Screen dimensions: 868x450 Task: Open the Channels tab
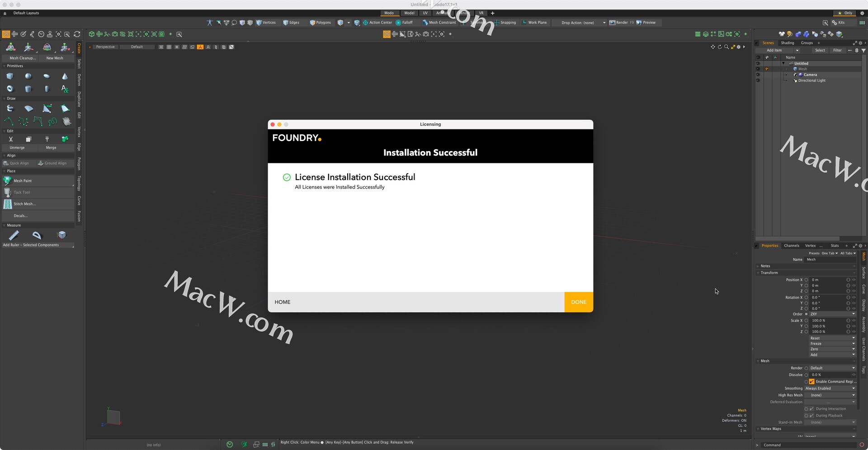(792, 246)
